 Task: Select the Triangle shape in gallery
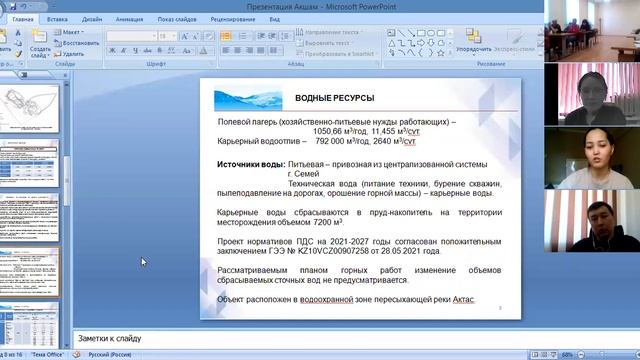391,43
